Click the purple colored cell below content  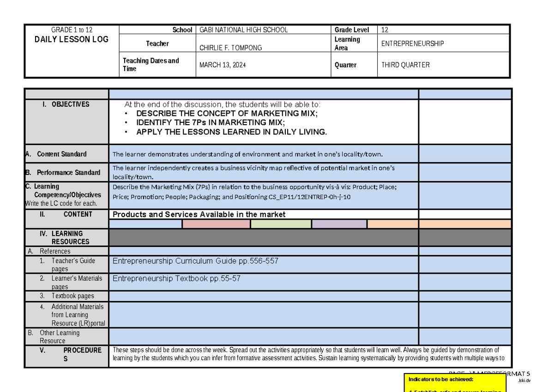pyautogui.click(x=339, y=224)
